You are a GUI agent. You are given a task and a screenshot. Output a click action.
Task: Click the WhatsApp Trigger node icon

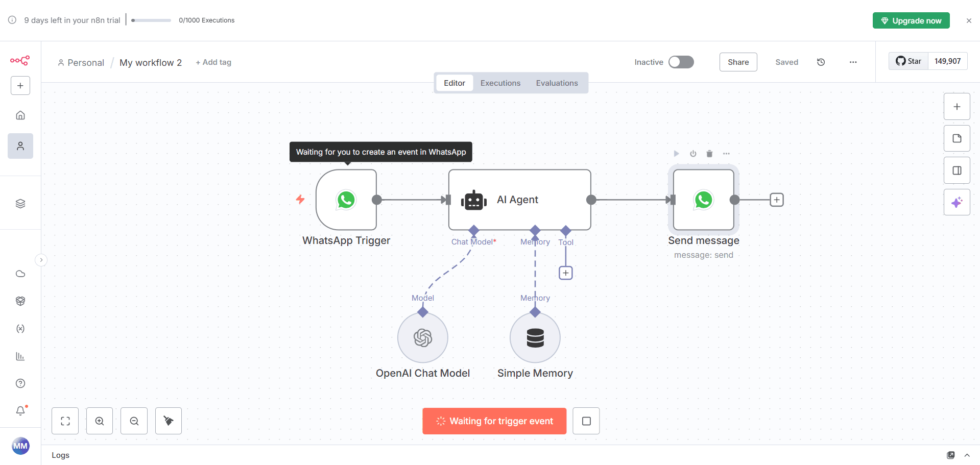coord(346,200)
